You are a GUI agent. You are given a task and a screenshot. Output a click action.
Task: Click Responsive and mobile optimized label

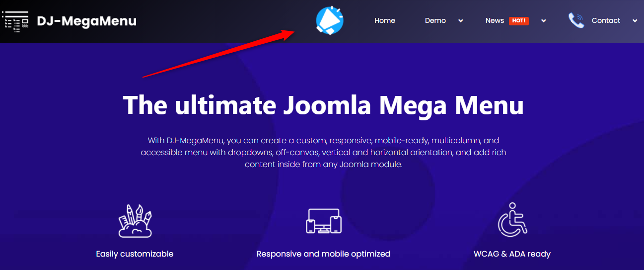pos(323,254)
